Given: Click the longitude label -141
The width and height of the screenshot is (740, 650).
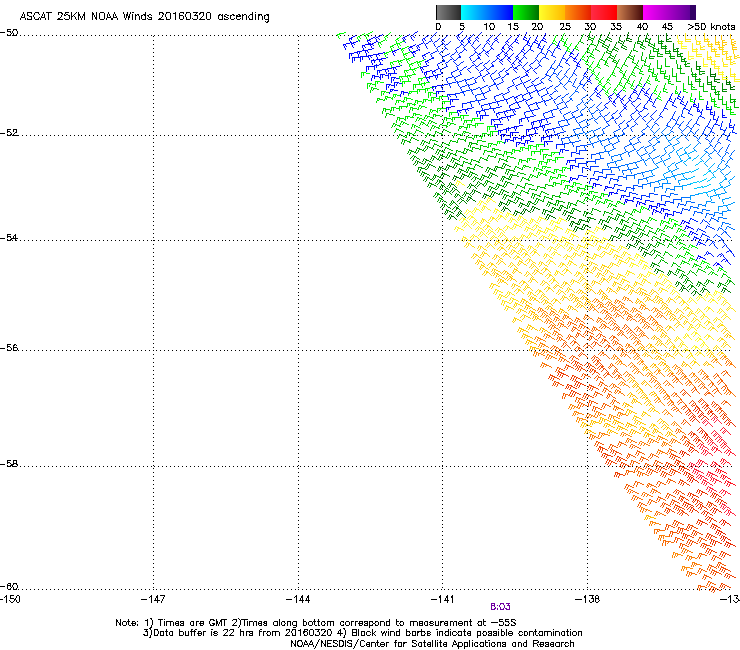Looking at the screenshot, I should pos(443,599).
